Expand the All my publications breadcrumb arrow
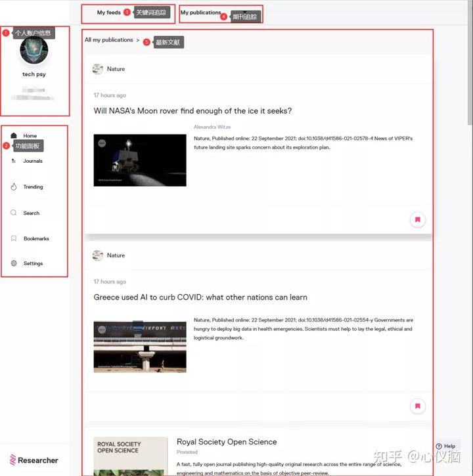The image size is (473, 476). (137, 40)
